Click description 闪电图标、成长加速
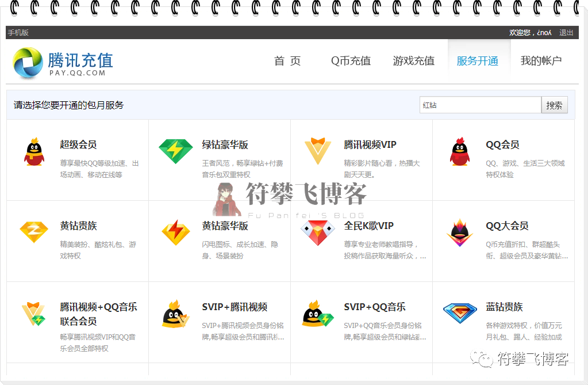The width and height of the screenshot is (588, 385). click(x=240, y=250)
